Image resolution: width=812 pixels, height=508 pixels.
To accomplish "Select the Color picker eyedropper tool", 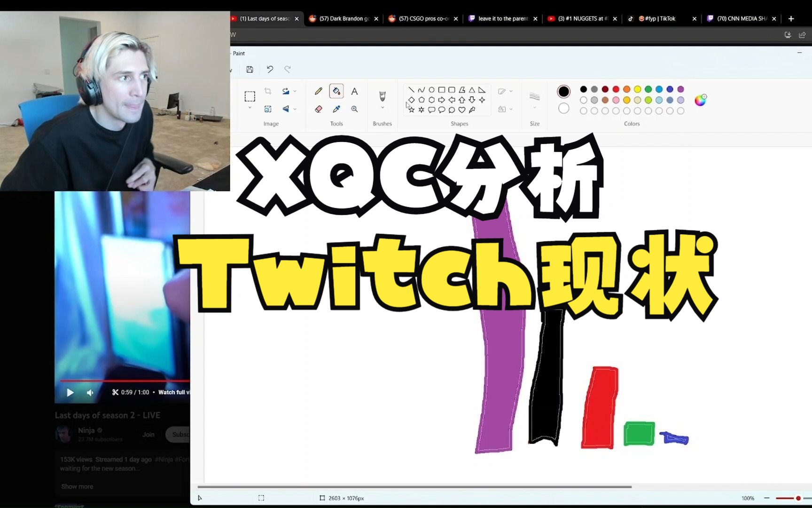I will point(336,109).
